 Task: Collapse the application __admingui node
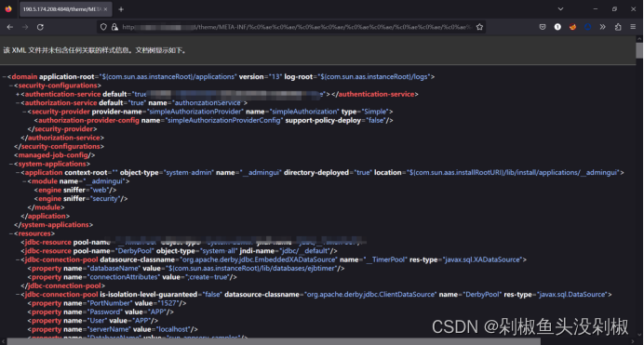coord(18,173)
